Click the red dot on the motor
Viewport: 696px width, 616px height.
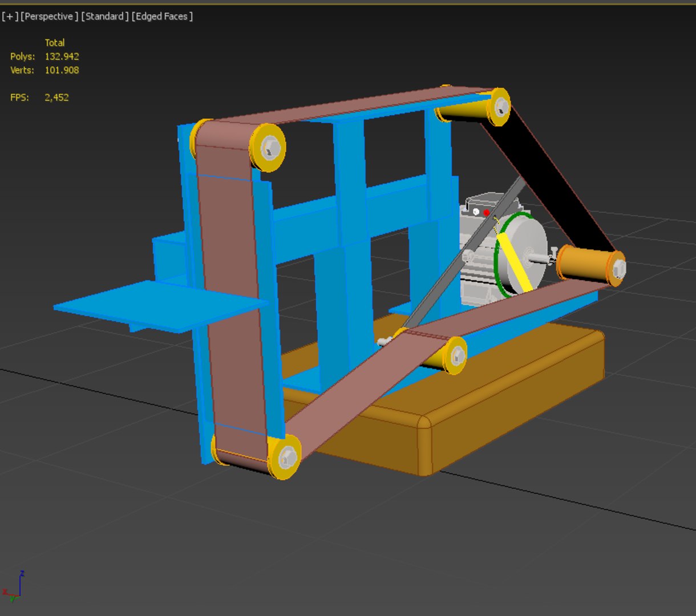tap(487, 213)
